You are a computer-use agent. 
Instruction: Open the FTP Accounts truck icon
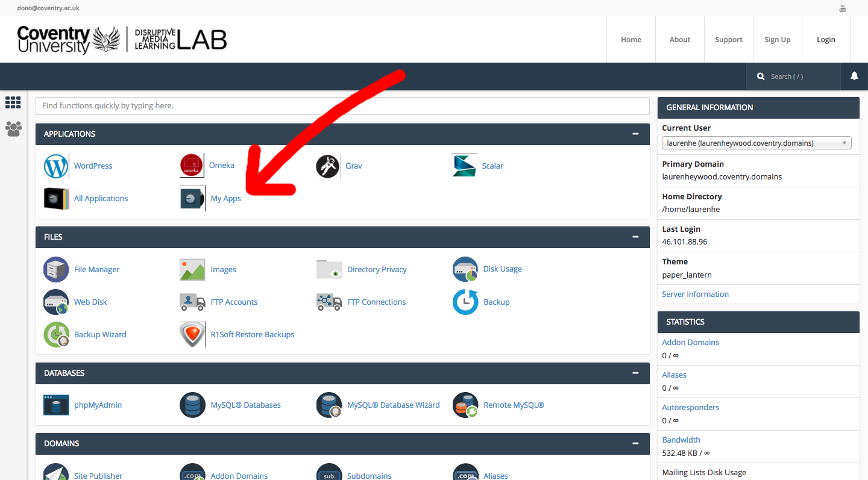pos(192,302)
